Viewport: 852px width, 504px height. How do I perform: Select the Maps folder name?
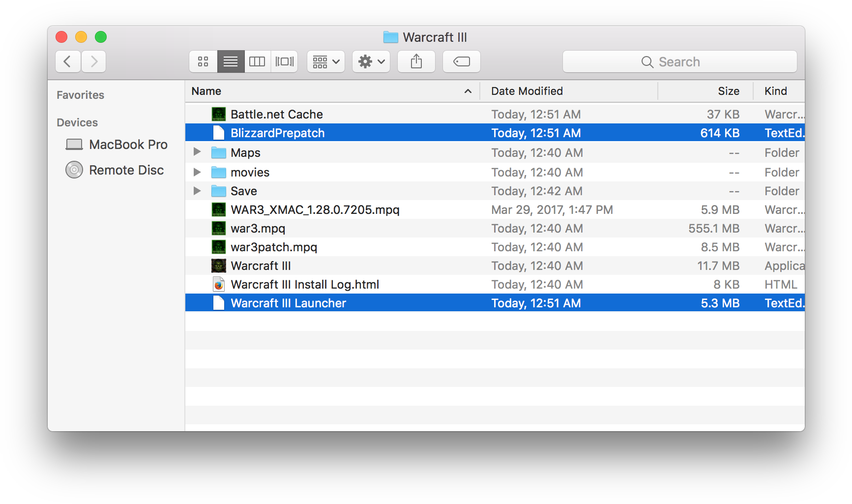click(x=245, y=153)
